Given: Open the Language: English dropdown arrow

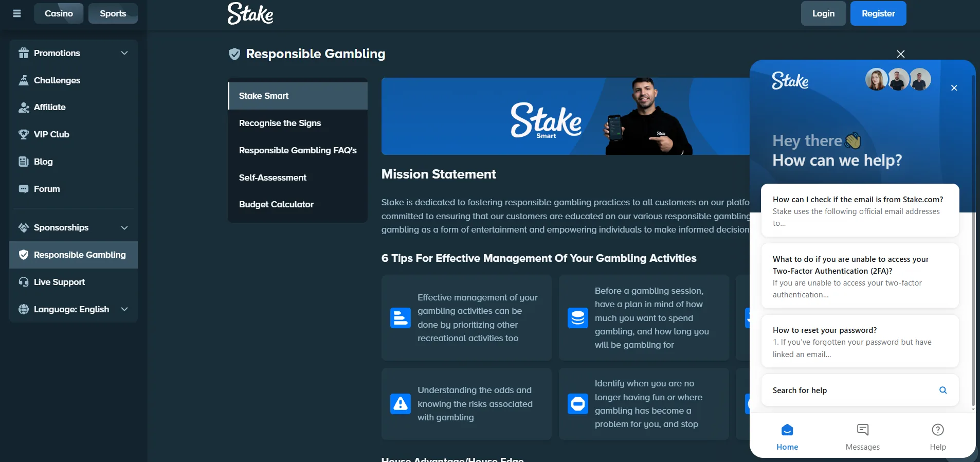Looking at the screenshot, I should [124, 309].
